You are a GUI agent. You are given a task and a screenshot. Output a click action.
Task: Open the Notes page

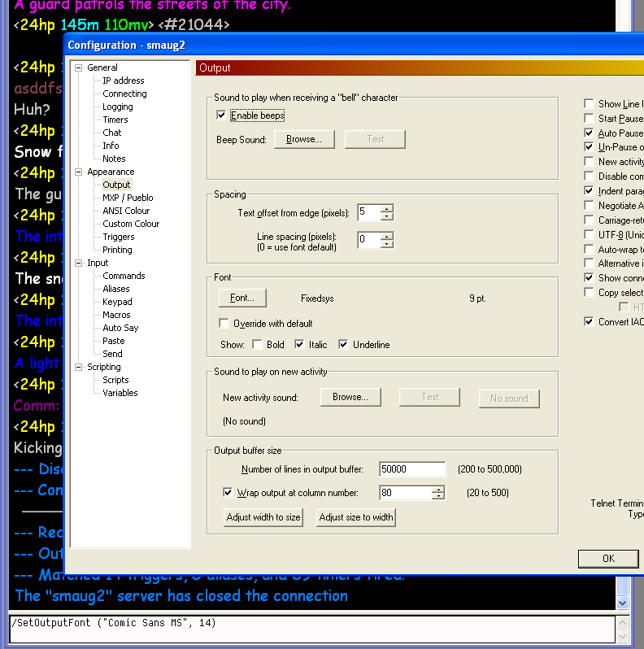point(114,159)
